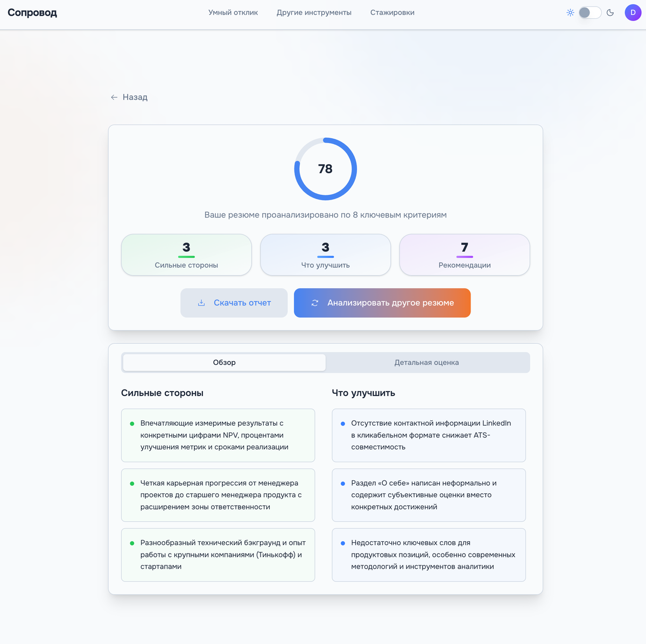
Task: Click improvement about Недостаточно ключевых слов
Action: 429,555
